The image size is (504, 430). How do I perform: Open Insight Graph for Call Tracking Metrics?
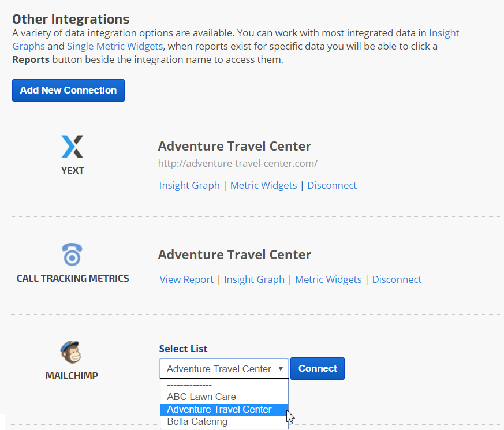point(254,279)
